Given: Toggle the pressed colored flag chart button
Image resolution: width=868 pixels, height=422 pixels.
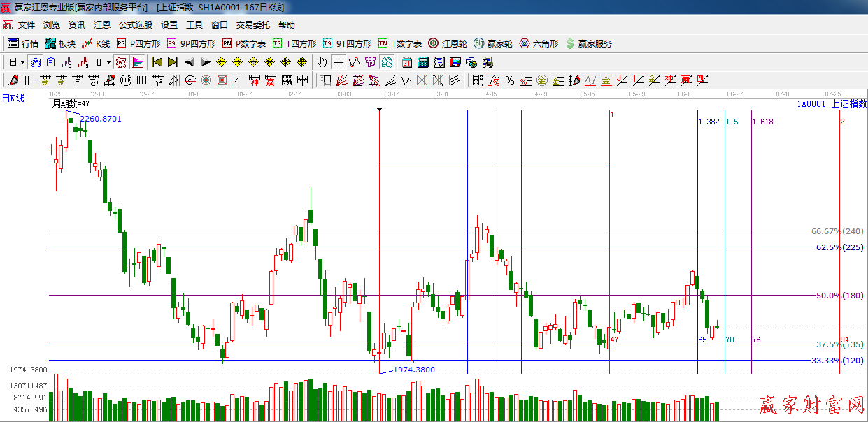Looking at the screenshot, I should (137, 62).
